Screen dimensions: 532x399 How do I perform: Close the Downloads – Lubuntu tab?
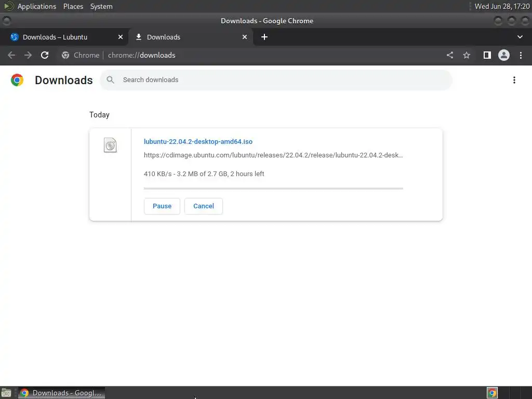(121, 37)
